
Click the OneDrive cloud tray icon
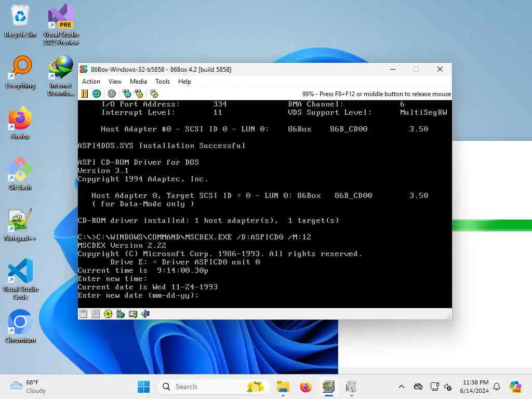click(418, 387)
